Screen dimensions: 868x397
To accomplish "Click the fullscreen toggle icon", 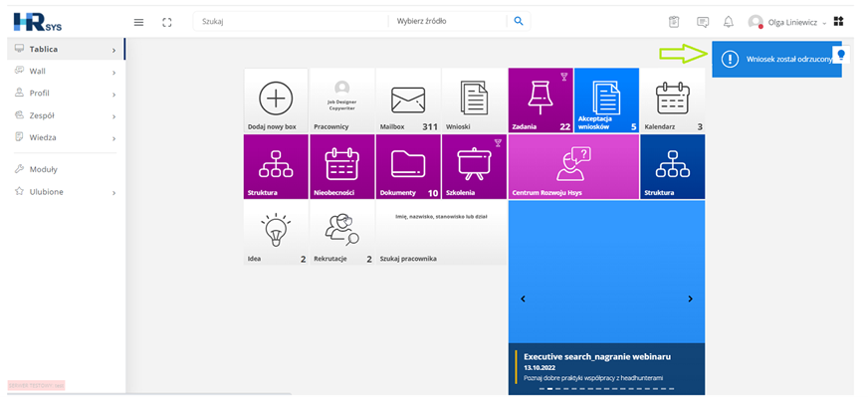I will 167,22.
